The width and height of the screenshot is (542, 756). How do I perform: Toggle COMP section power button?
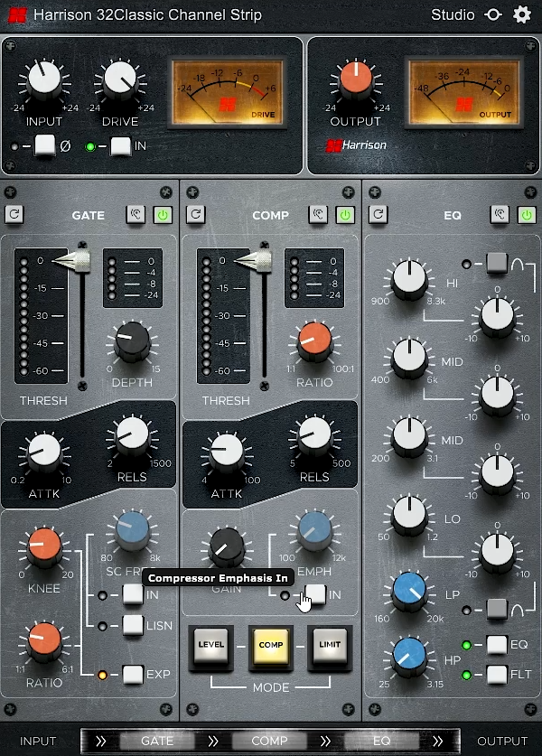pos(345,215)
